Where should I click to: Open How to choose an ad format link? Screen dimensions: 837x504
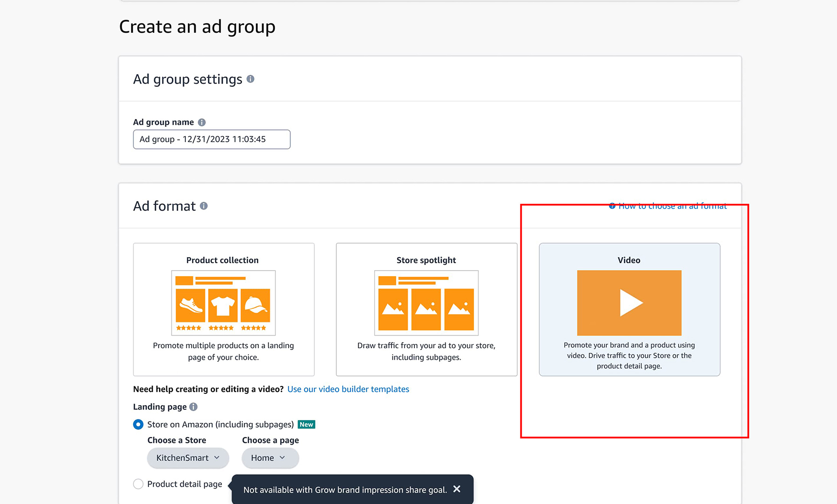coord(673,206)
